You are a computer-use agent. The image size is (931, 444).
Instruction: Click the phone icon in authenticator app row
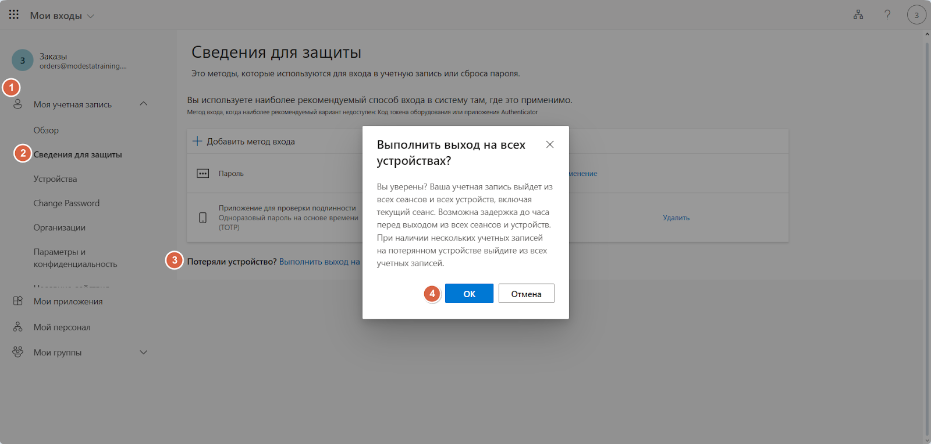click(x=202, y=218)
